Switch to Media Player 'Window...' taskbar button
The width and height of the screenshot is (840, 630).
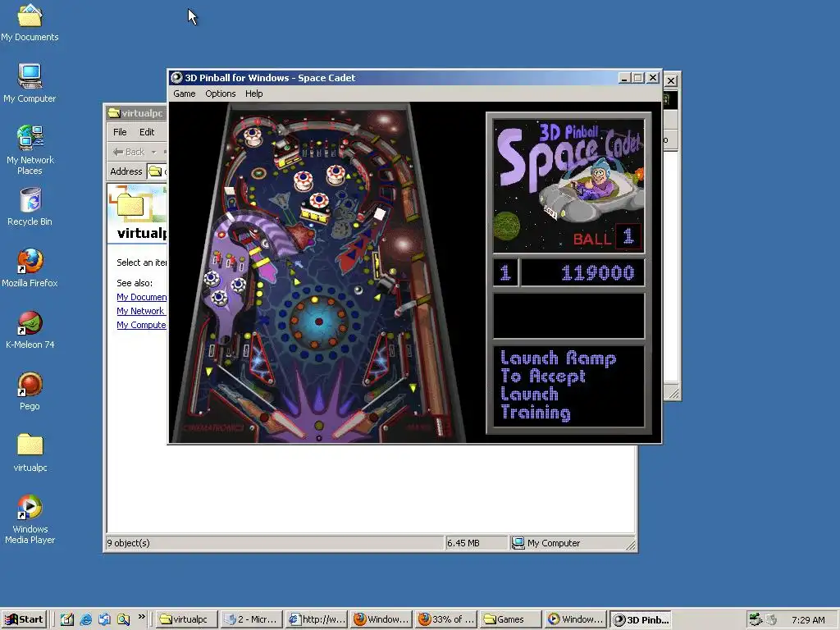coord(575,619)
